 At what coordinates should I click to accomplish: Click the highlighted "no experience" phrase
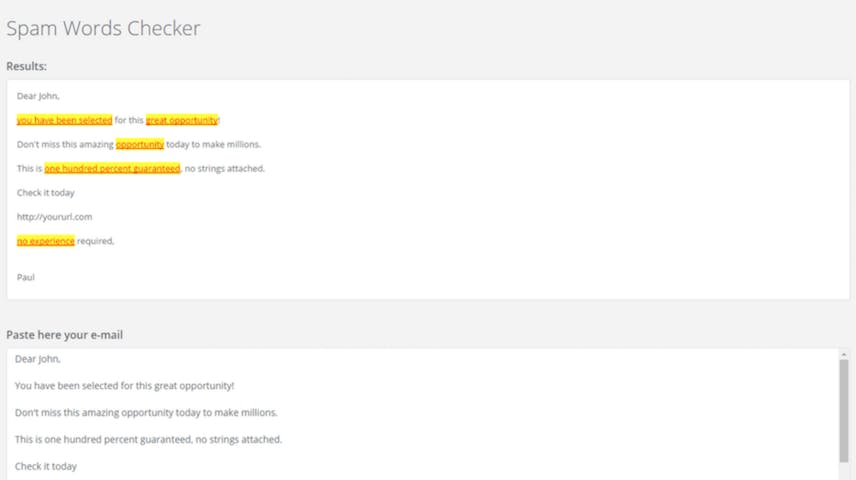46,241
